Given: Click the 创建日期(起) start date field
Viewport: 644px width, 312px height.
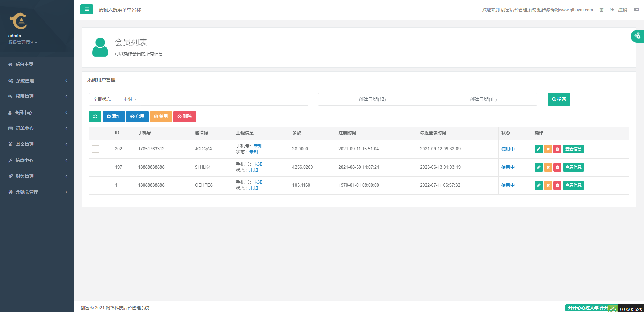Looking at the screenshot, I should (x=372, y=99).
